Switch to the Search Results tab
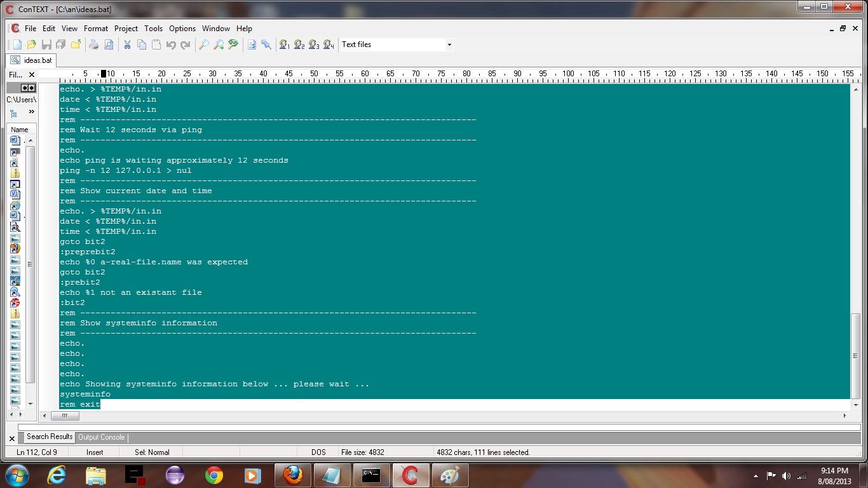 [50, 437]
